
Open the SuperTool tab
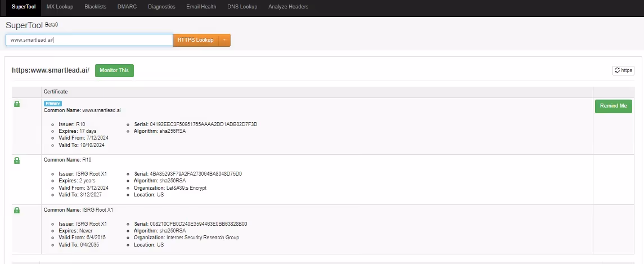point(24,7)
